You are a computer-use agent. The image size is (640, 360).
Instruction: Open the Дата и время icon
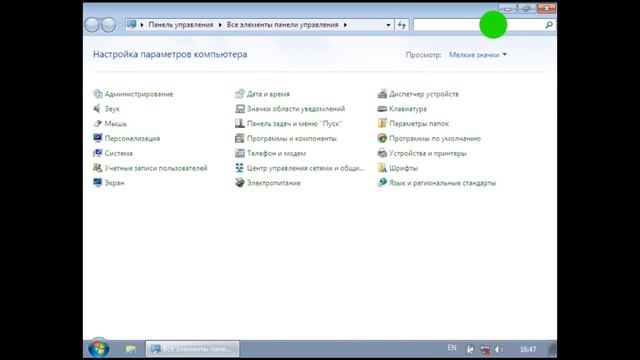240,94
